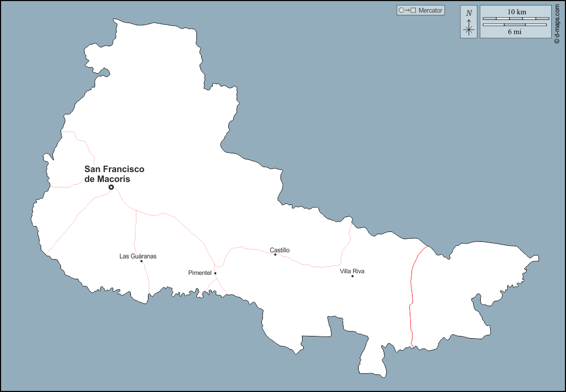Image resolution: width=566 pixels, height=392 pixels.
Task: Select the Castillo text label
Action: pyautogui.click(x=279, y=250)
